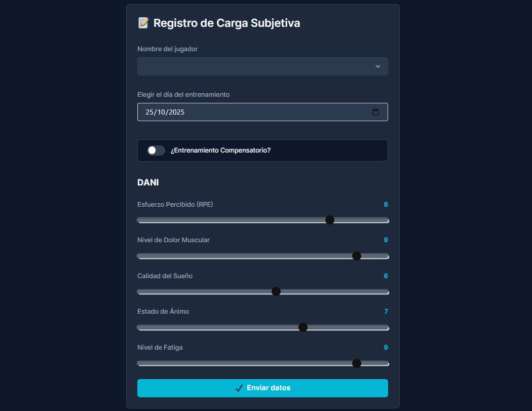Click the Estado de Ánimo slider handle
Screen dimensions: 532x411
tap(303, 327)
